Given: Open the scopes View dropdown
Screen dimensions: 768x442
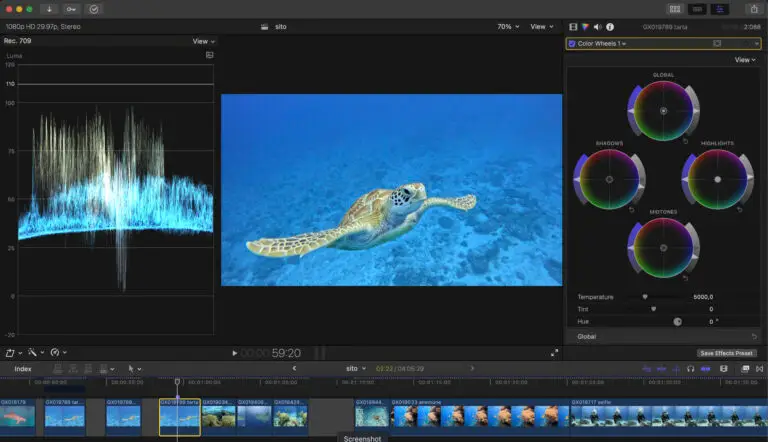Looking at the screenshot, I should coord(203,41).
